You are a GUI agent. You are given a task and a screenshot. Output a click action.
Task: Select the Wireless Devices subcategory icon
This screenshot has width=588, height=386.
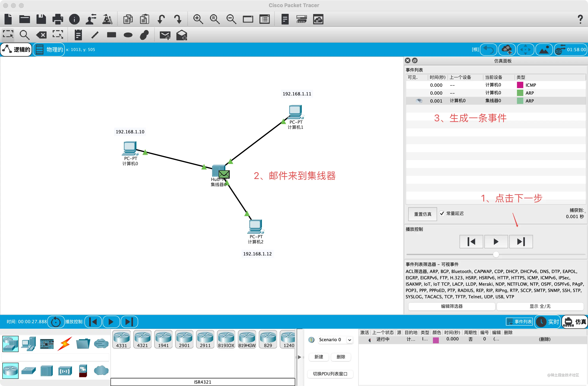tap(65, 371)
